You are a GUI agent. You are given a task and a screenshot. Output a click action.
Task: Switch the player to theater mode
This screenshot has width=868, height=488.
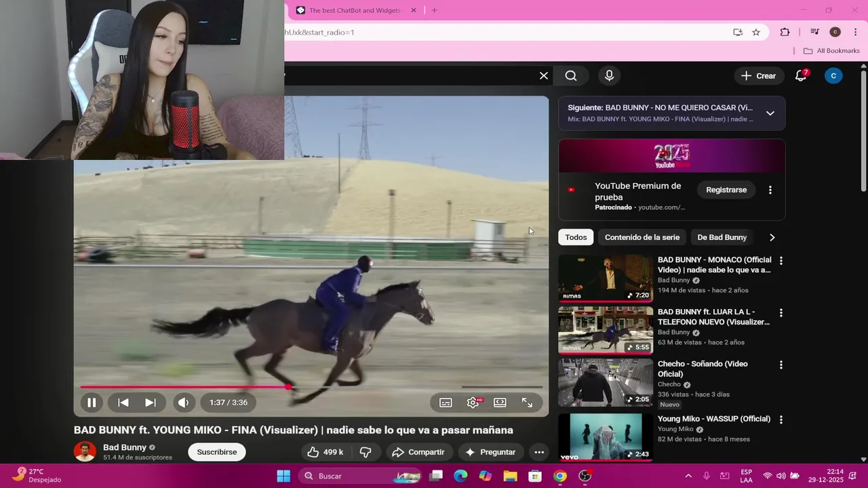[500, 403]
